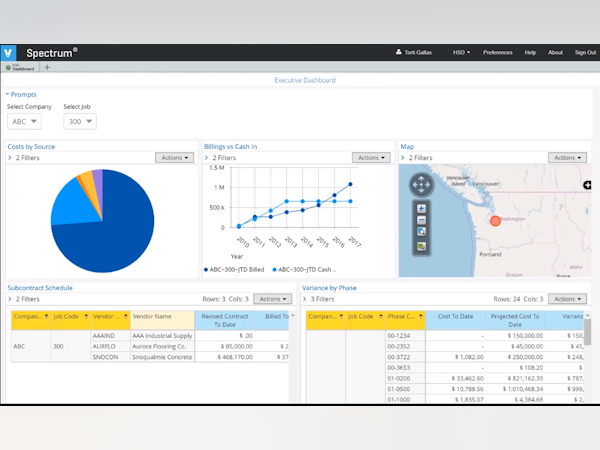This screenshot has width=600, height=450.
Task: Click the Billings vs Cash In title
Action: [x=230, y=147]
